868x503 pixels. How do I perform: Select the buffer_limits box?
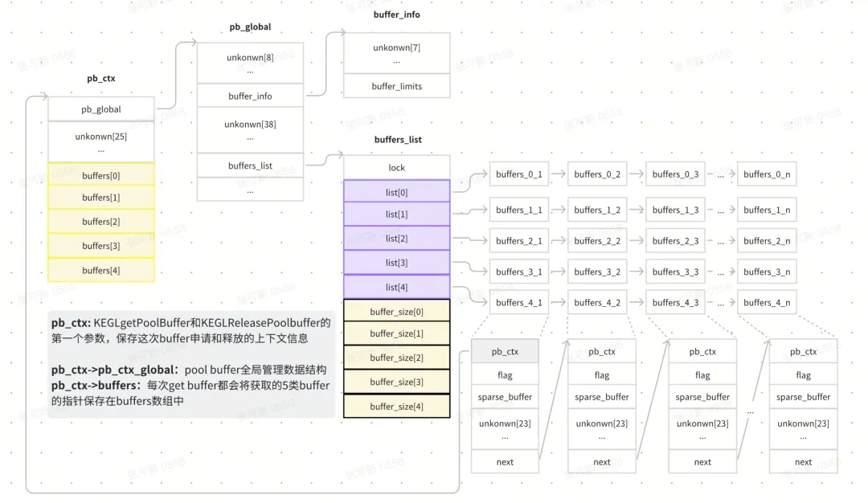click(x=397, y=86)
